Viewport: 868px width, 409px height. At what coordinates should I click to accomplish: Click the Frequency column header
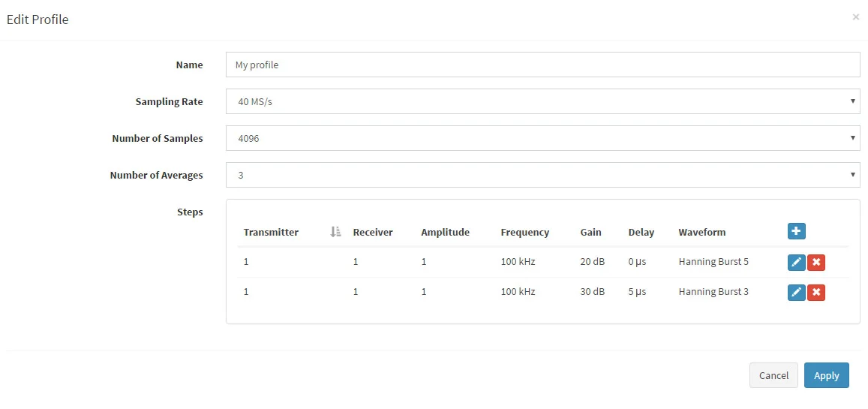(525, 232)
